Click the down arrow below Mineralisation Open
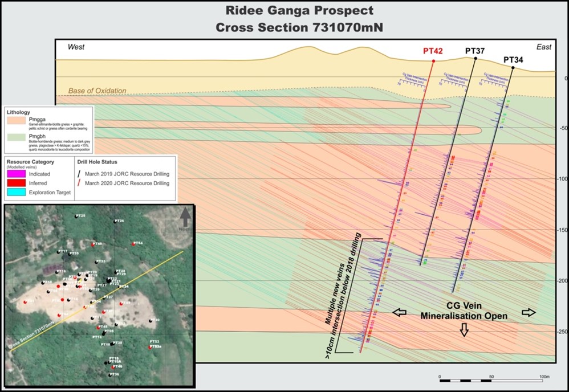Image resolution: width=569 pixels, height=392 pixels. click(x=464, y=330)
